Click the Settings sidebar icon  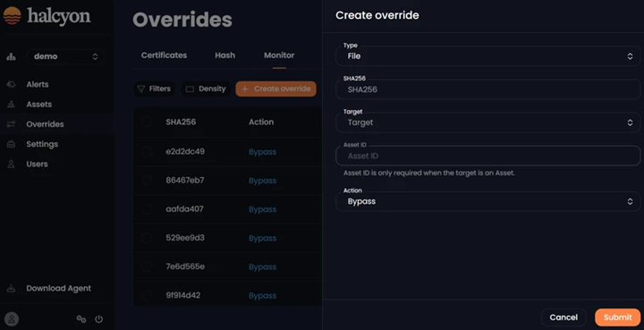pos(11,144)
